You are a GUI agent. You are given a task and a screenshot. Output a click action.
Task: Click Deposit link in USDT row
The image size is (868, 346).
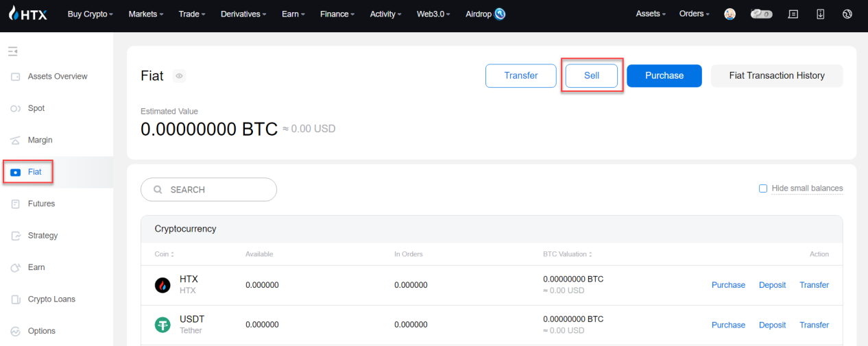[772, 325]
